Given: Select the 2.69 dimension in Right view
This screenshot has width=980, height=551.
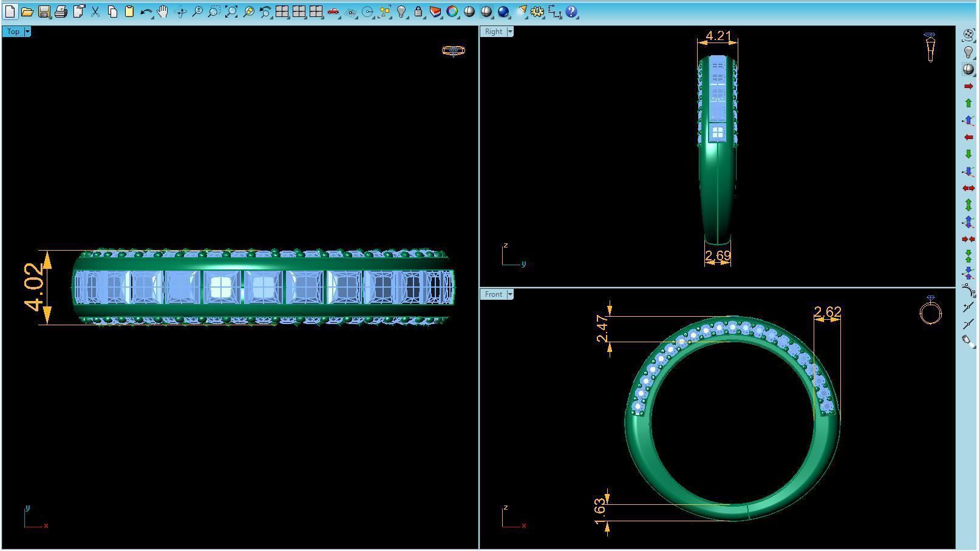Looking at the screenshot, I should pos(718,256).
